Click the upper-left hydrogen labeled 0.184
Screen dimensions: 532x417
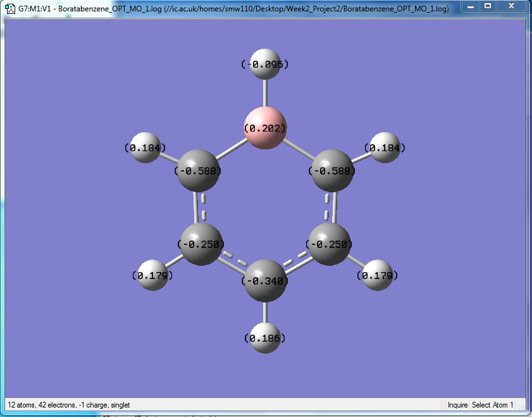[145, 147]
